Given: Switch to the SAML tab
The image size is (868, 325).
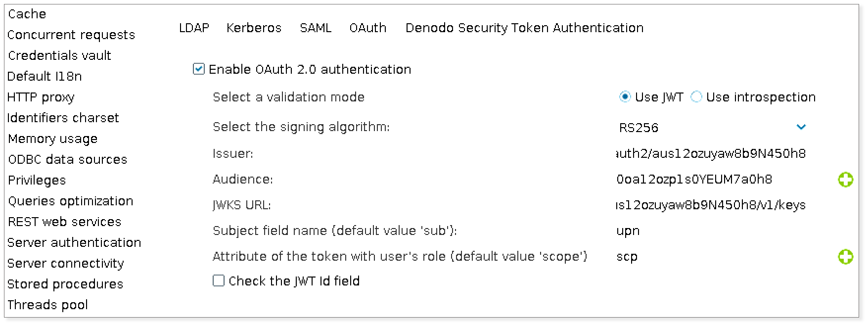Looking at the screenshot, I should point(315,28).
